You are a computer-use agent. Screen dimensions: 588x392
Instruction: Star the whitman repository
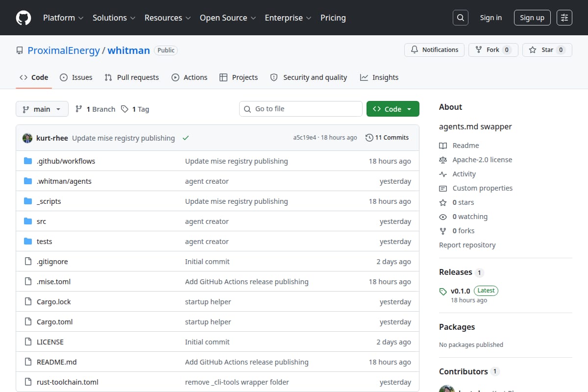coord(547,49)
